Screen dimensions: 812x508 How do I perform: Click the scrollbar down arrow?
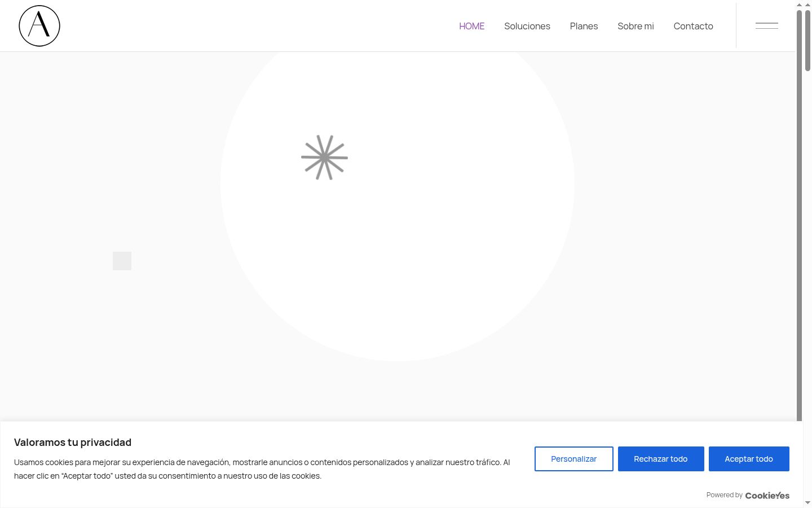tap(807, 503)
